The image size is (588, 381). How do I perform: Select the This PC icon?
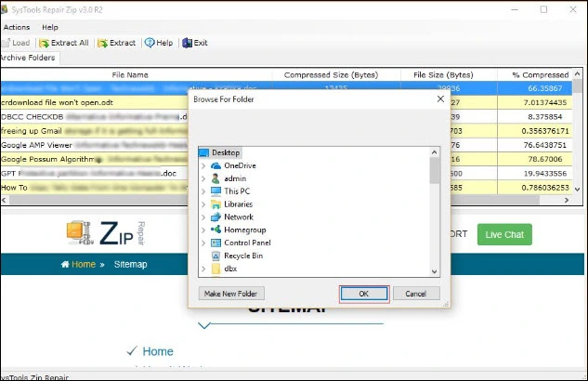tap(216, 191)
